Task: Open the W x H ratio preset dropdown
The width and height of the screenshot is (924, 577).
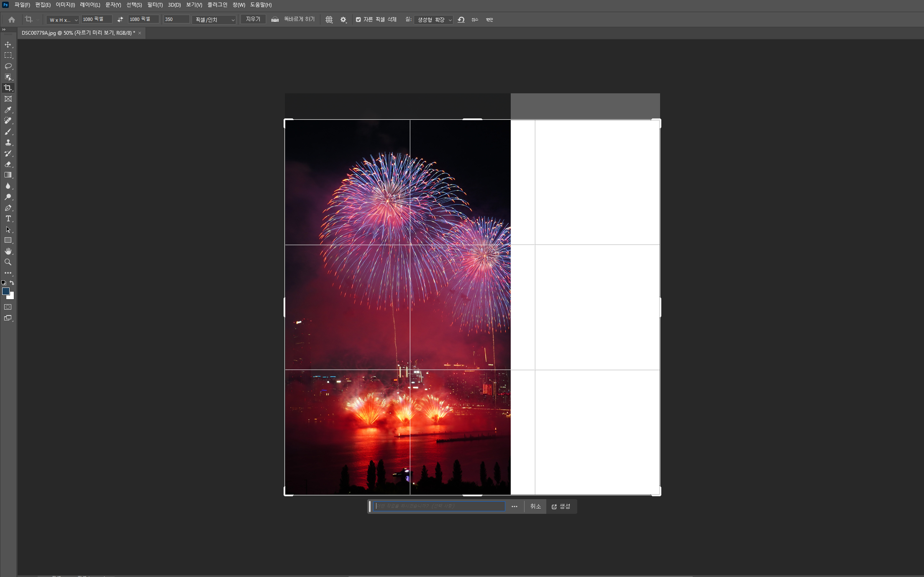Action: coord(63,20)
